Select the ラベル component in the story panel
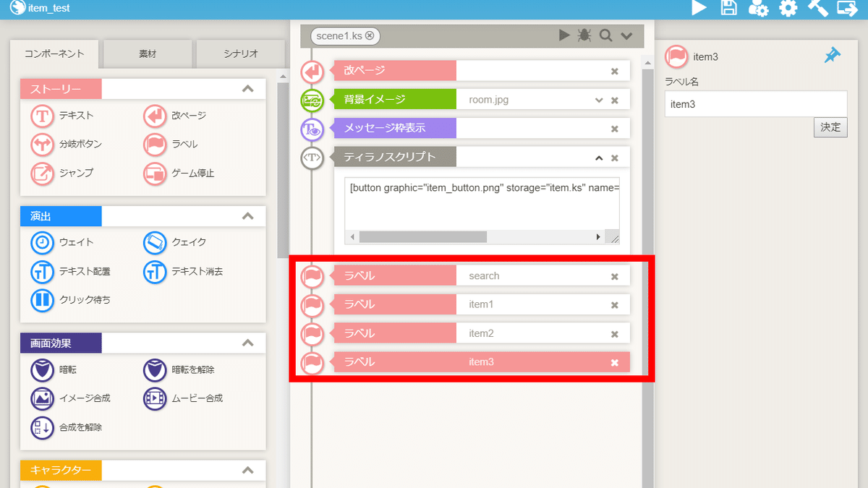 [x=171, y=145]
